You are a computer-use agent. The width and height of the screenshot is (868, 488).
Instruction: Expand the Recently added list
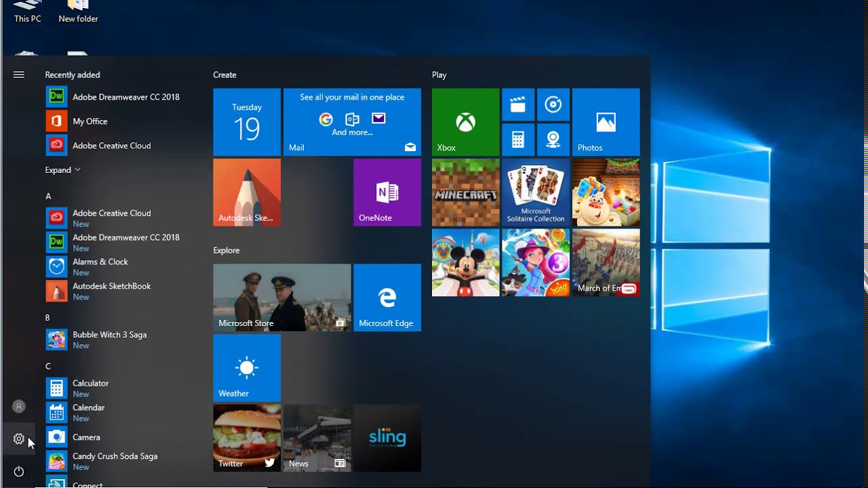pyautogui.click(x=62, y=170)
